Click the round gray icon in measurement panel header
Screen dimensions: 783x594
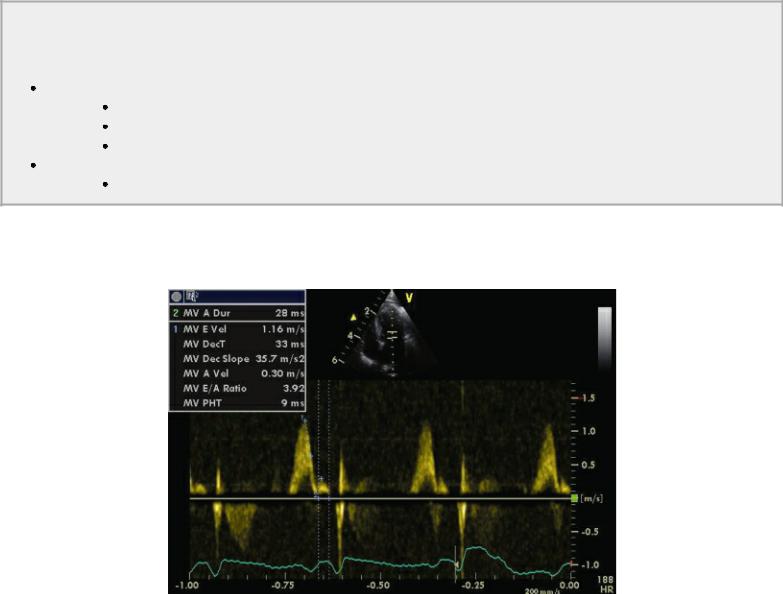coord(176,297)
